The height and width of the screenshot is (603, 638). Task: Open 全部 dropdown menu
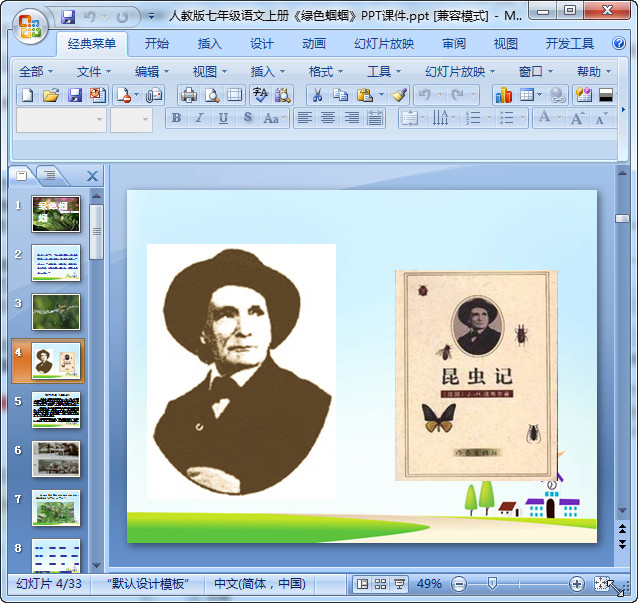[35, 72]
